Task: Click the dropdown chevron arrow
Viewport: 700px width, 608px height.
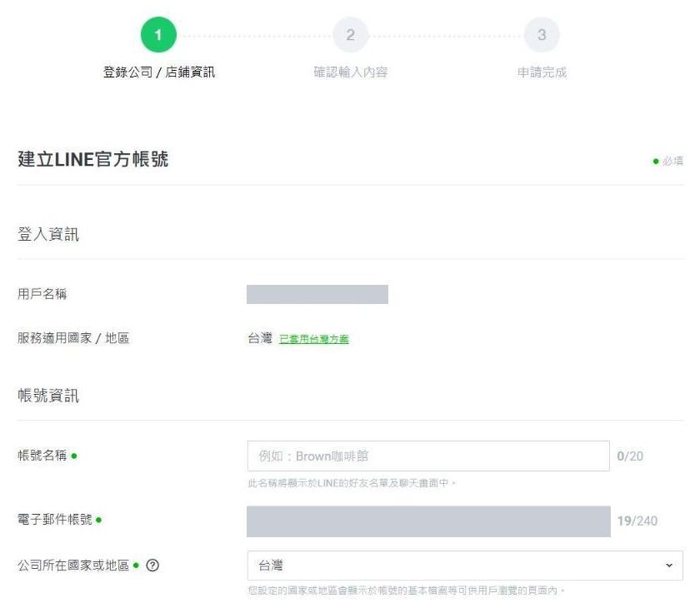Action: [668, 566]
